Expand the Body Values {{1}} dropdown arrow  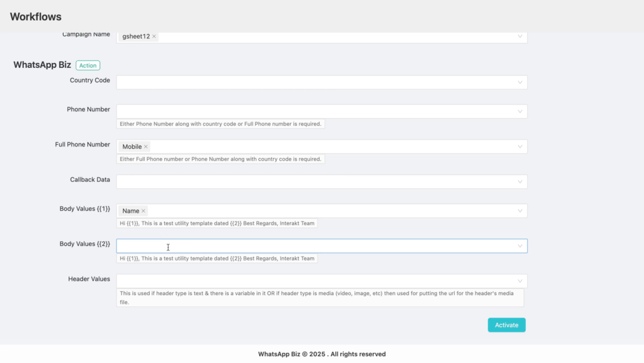pos(519,211)
